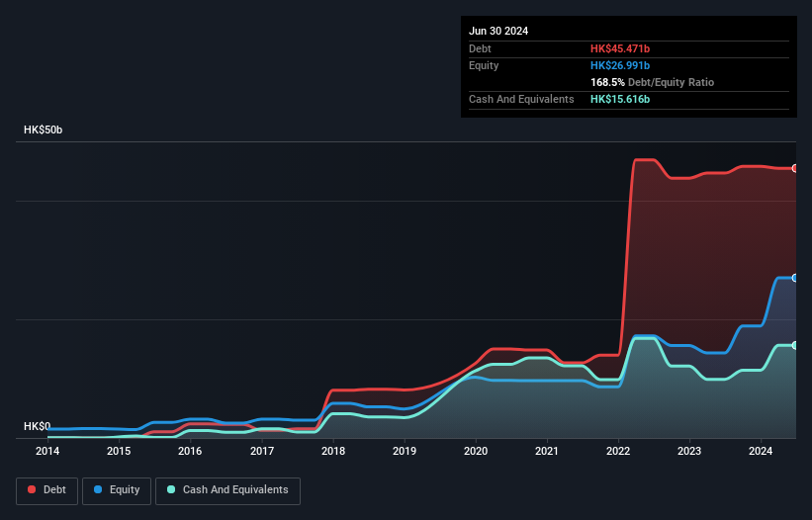
Task: Toggle the Debt series legend button
Action: (x=46, y=490)
